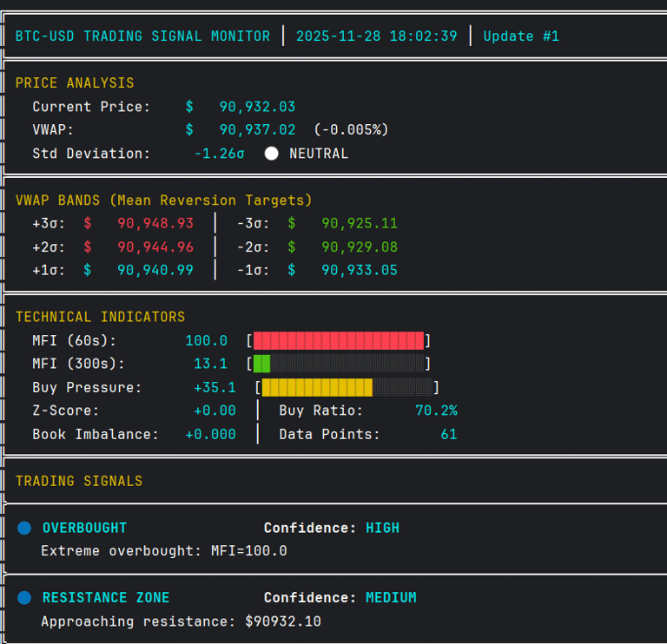
Task: Select Book Imbalance value +0.000
Action: 210,435
